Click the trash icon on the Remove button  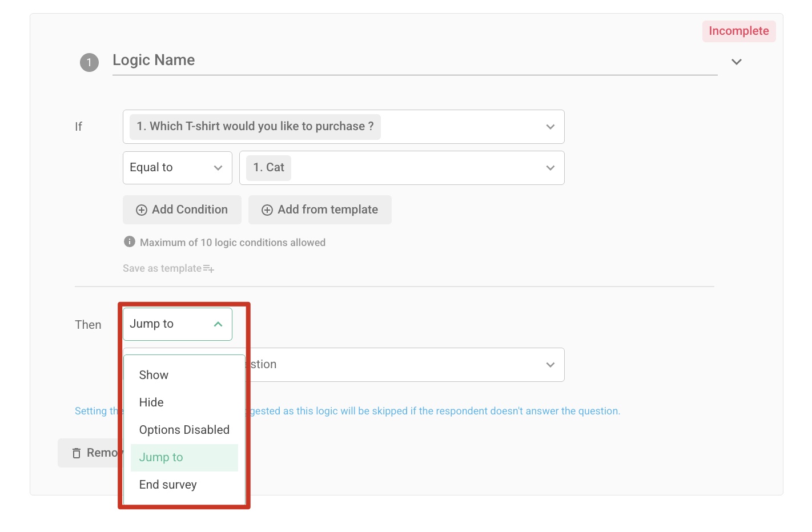point(77,453)
